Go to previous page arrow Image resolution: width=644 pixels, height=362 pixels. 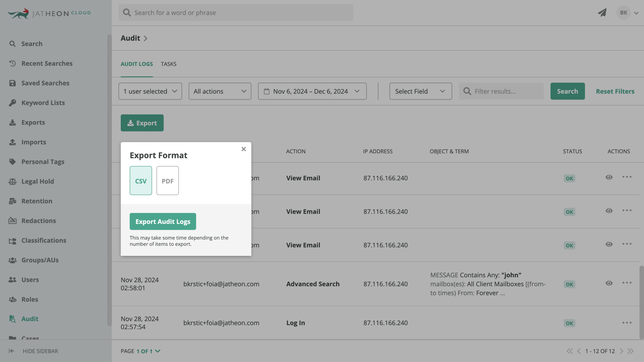coord(579,351)
